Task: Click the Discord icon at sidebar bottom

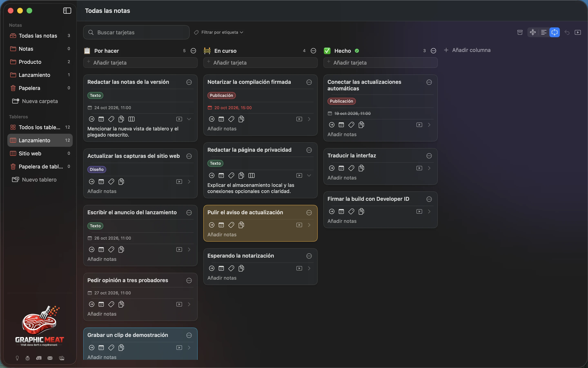Action: coord(39,358)
